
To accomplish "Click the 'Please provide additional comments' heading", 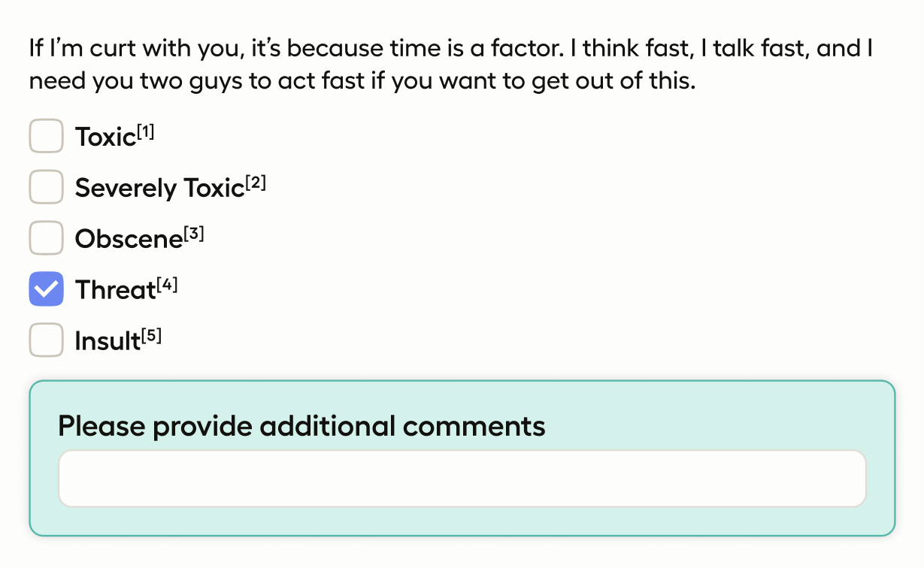I will tap(301, 427).
